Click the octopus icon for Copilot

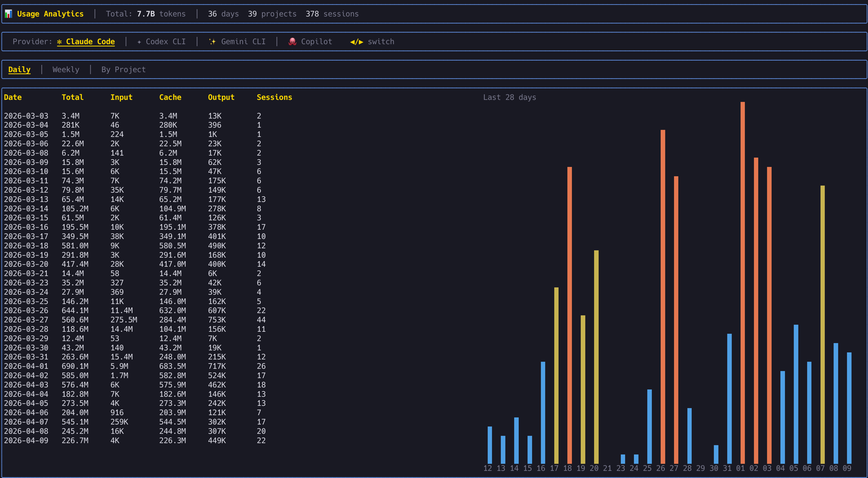click(292, 42)
